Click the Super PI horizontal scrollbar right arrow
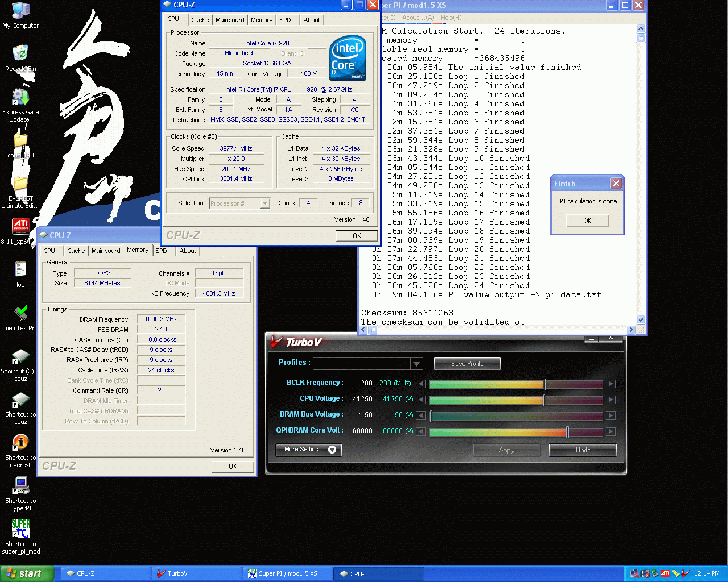Image resolution: width=728 pixels, height=582 pixels. point(631,330)
